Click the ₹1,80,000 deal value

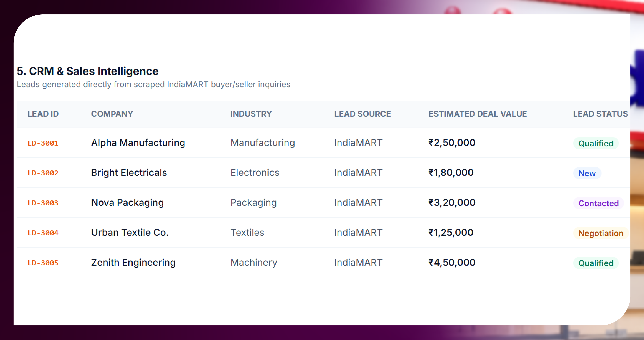[451, 173]
